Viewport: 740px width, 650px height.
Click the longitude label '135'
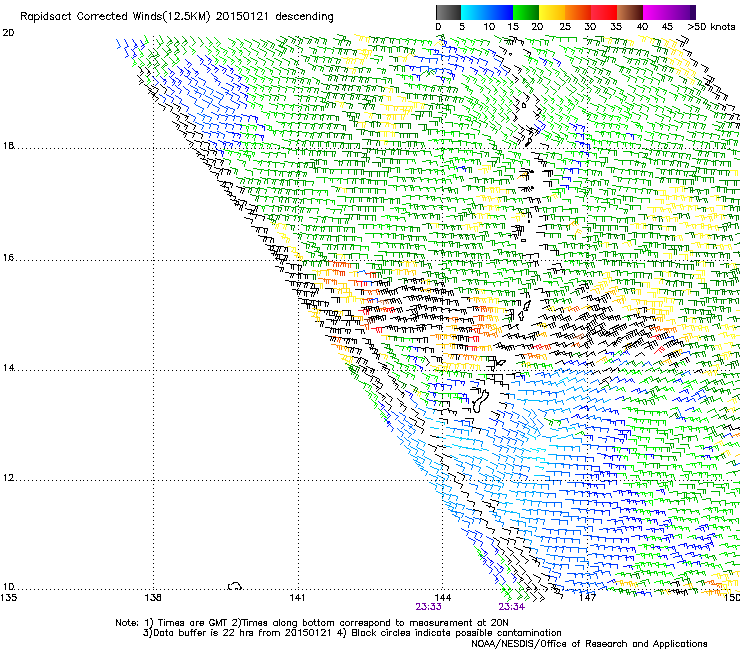pos(8,598)
